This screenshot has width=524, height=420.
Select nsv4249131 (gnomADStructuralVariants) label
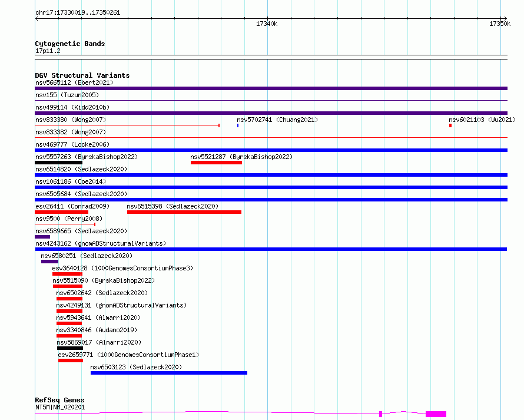[x=121, y=305]
